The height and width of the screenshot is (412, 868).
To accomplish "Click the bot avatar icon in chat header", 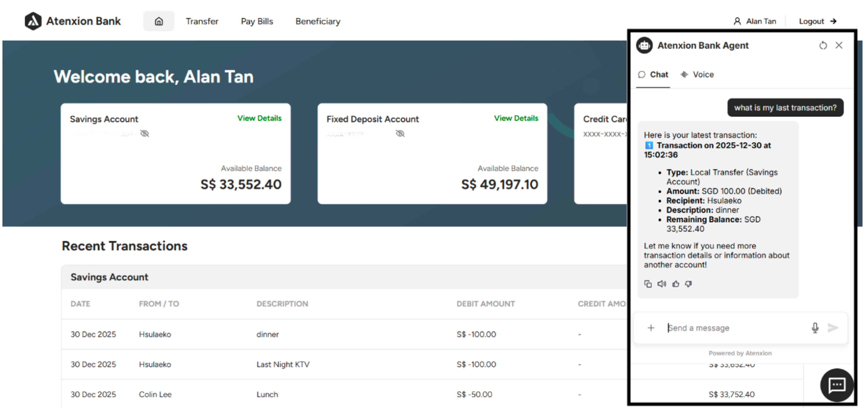I will (x=644, y=45).
